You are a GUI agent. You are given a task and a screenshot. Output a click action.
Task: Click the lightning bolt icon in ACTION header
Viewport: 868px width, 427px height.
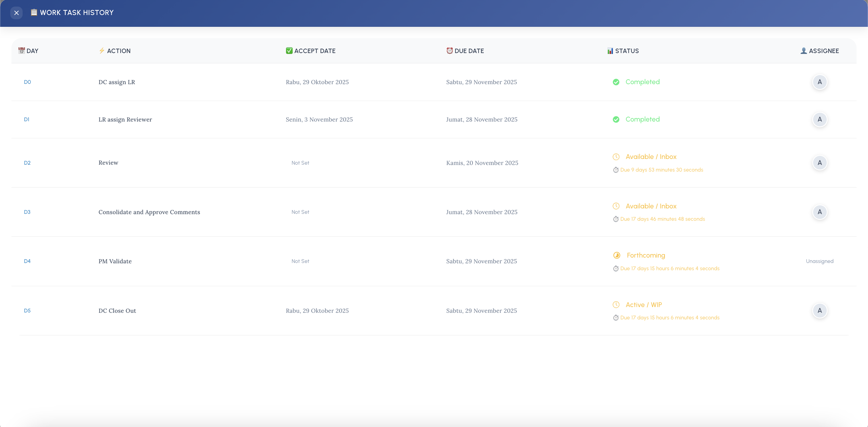tap(102, 50)
